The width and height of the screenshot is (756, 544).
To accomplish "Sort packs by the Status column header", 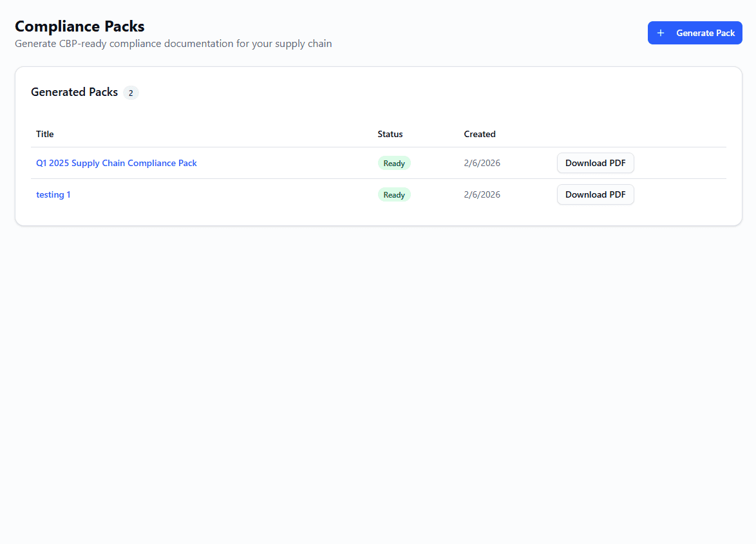I will [x=390, y=134].
